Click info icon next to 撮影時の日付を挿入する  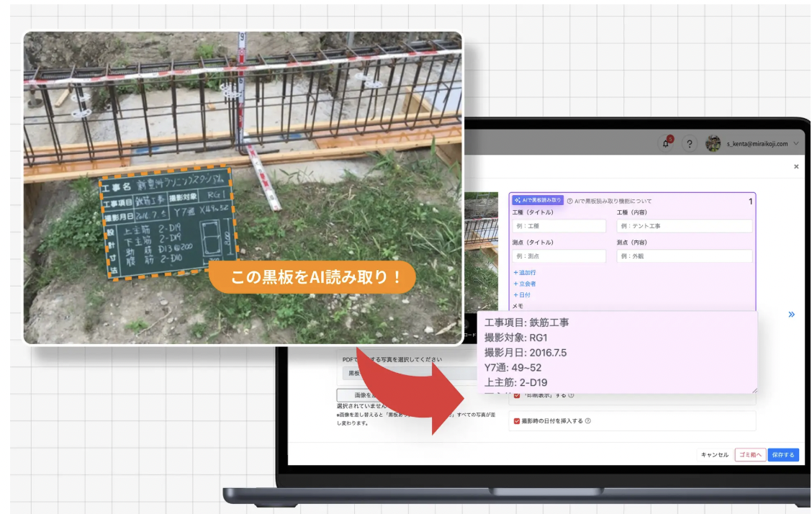tap(588, 421)
